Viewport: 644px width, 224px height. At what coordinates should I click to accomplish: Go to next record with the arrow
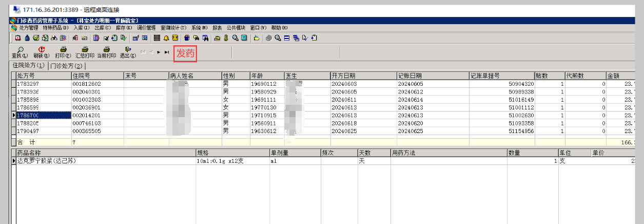(159, 52)
